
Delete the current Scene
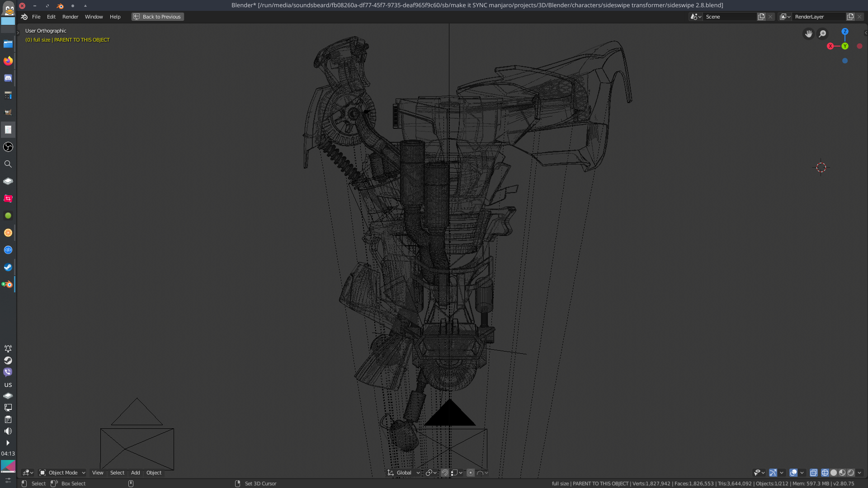point(770,17)
